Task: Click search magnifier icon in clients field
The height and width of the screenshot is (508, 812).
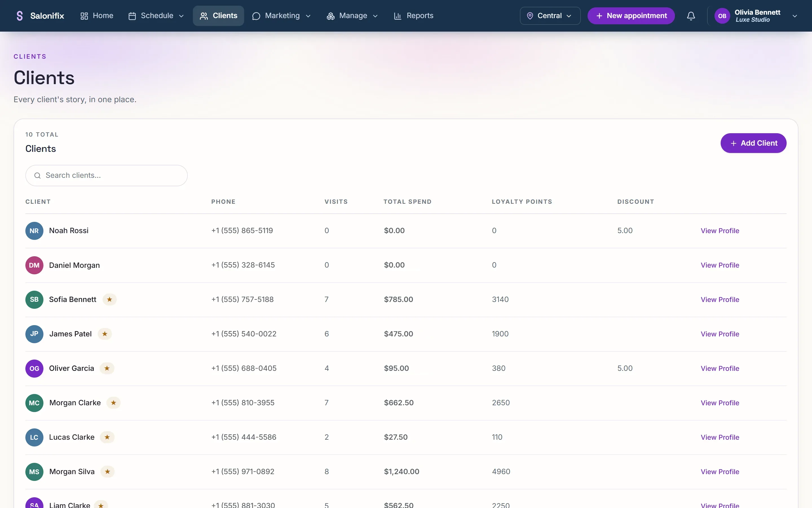Action: coord(37,175)
